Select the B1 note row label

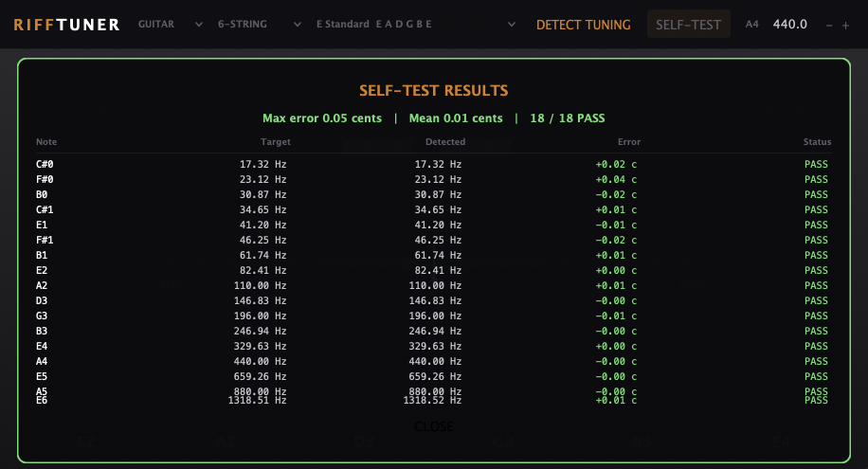tap(42, 255)
